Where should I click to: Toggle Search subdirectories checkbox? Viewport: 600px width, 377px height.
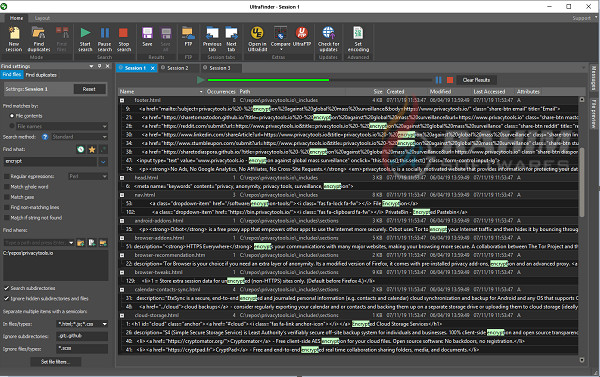tap(7, 288)
